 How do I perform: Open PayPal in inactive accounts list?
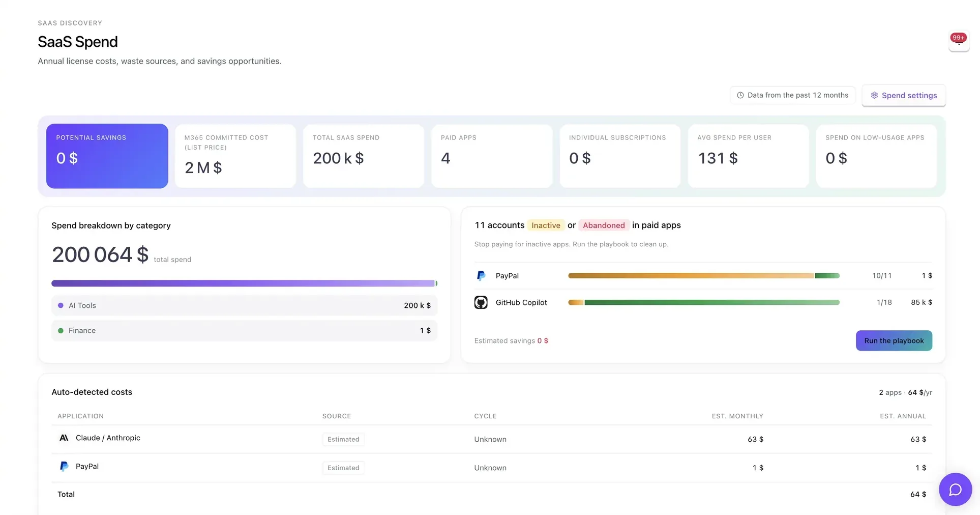(x=703, y=275)
